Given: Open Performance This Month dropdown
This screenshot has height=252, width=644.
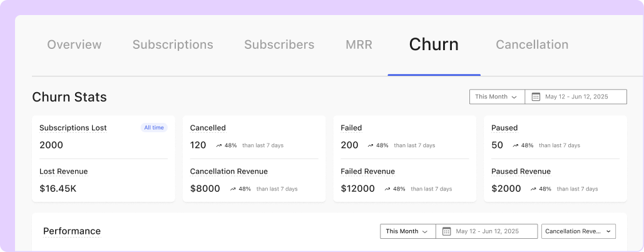Looking at the screenshot, I should click(x=408, y=231).
